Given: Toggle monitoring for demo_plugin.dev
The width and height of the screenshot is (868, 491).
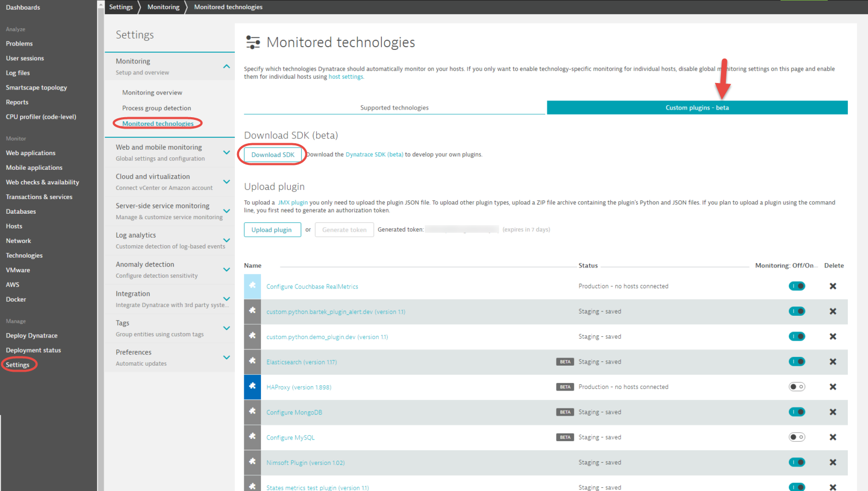Looking at the screenshot, I should tap(797, 336).
